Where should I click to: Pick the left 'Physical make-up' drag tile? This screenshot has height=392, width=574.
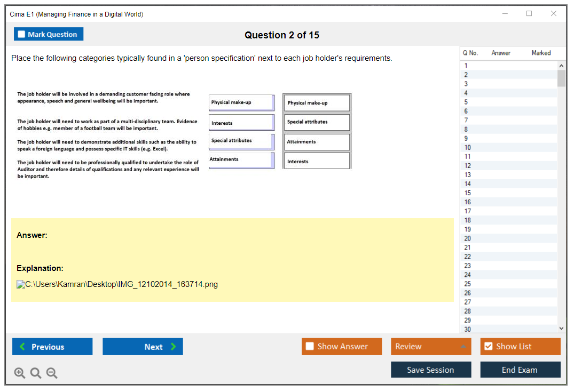(241, 102)
